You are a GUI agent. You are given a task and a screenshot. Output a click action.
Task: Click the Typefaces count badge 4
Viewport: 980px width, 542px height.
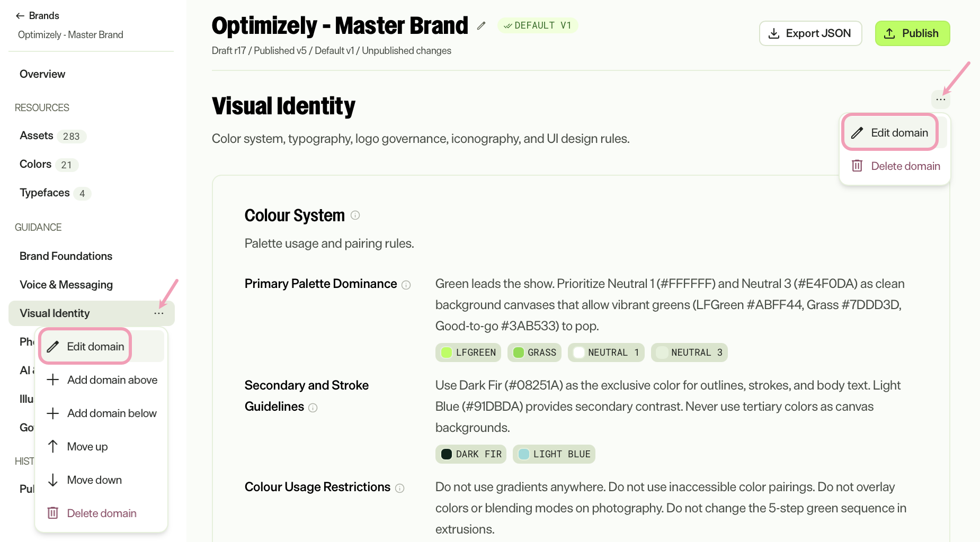(82, 194)
